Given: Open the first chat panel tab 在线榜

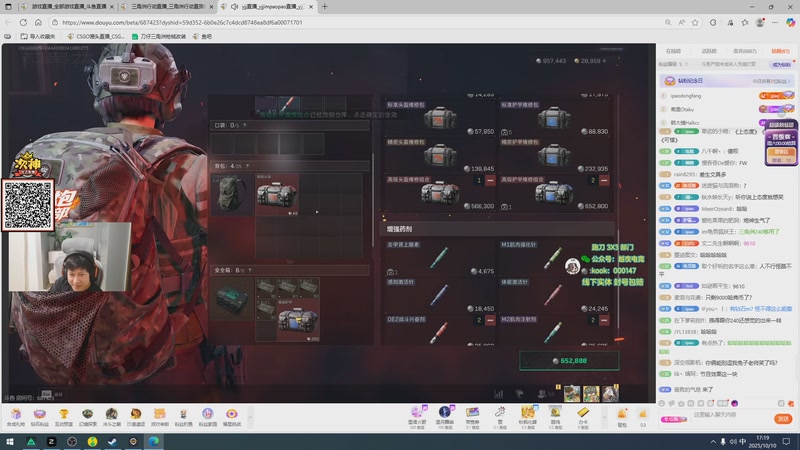Looking at the screenshot, I should coord(673,51).
